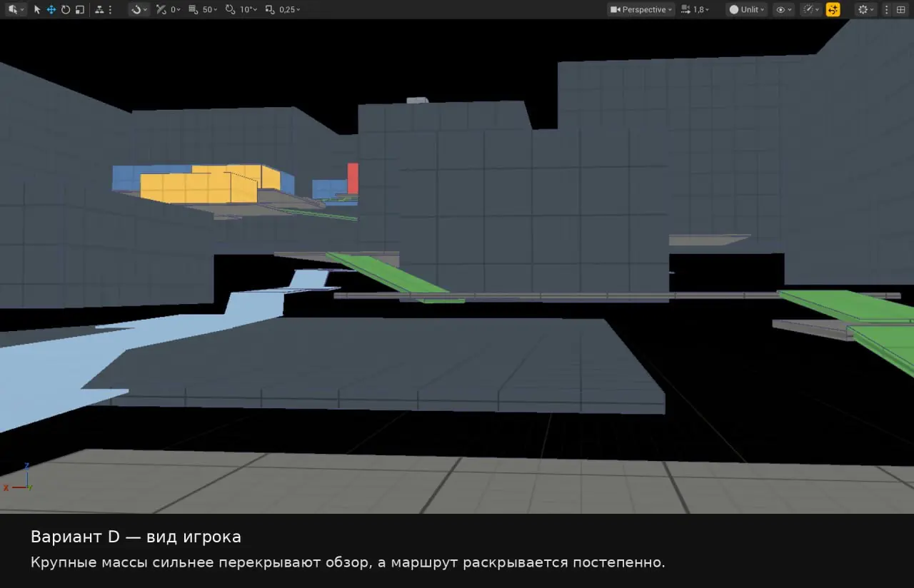The image size is (914, 588).
Task: Open the surface snapping dropdown
Action: coord(139,9)
